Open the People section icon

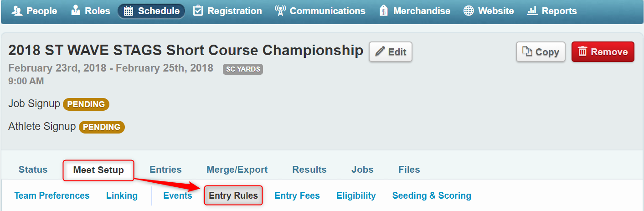pos(17,11)
